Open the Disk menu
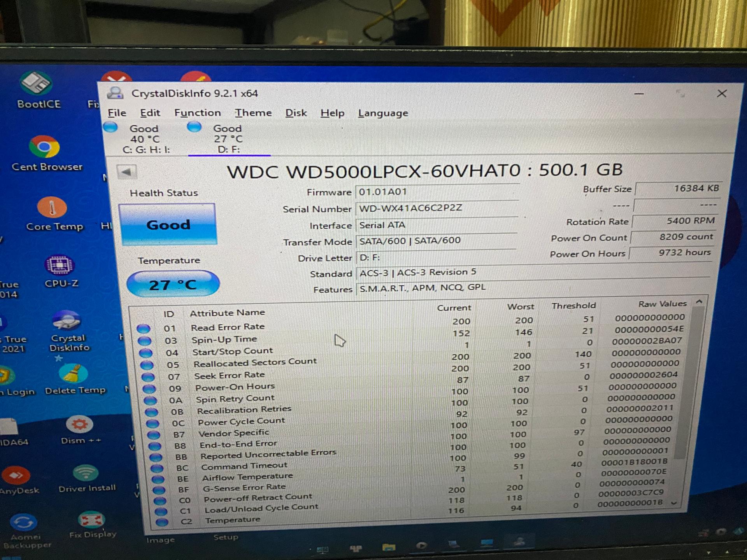747x560 pixels. [x=296, y=113]
